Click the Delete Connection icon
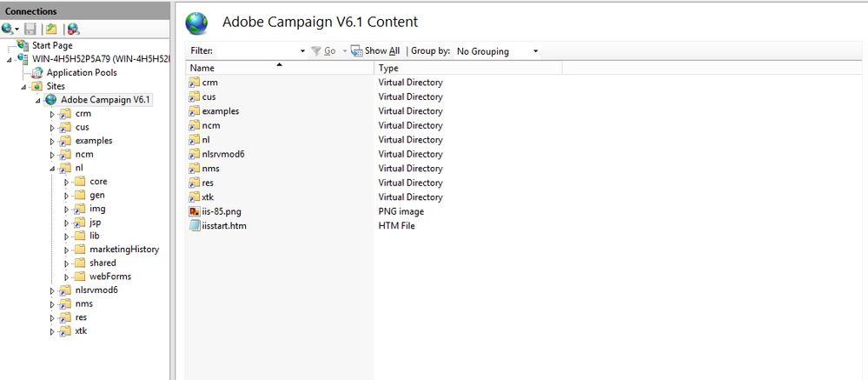 pyautogui.click(x=73, y=29)
